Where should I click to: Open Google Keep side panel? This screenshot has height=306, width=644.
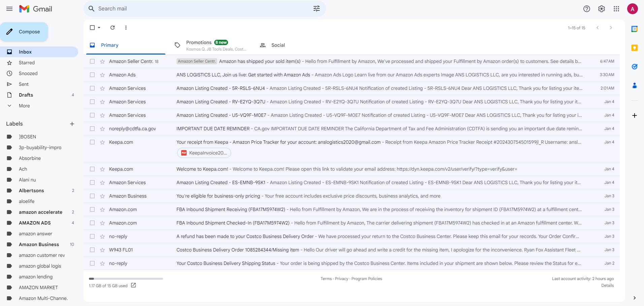(635, 48)
